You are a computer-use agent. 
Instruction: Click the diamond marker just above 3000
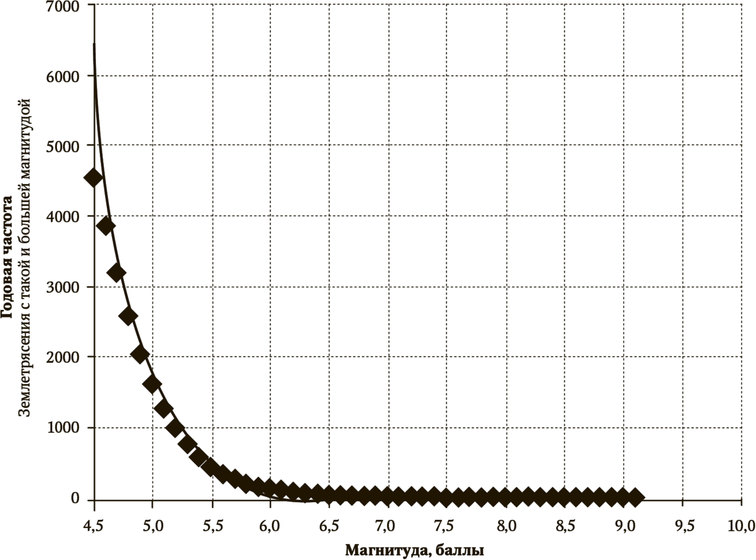116,273
